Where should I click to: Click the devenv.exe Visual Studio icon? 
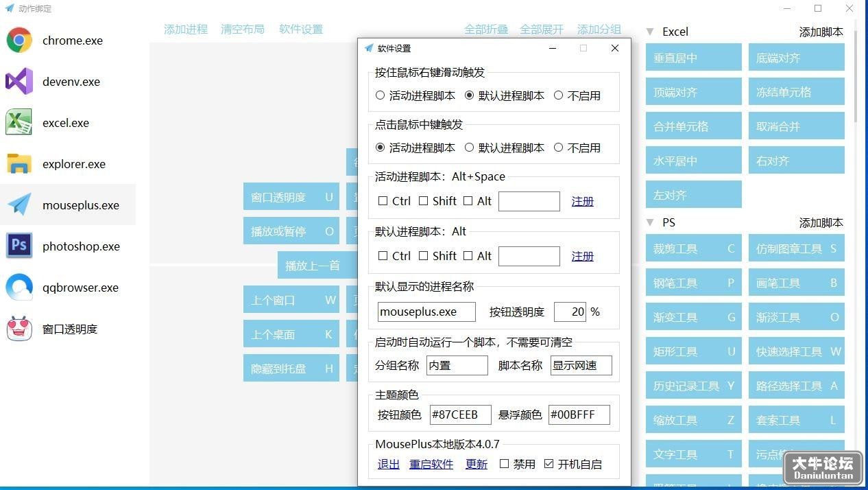tap(19, 82)
